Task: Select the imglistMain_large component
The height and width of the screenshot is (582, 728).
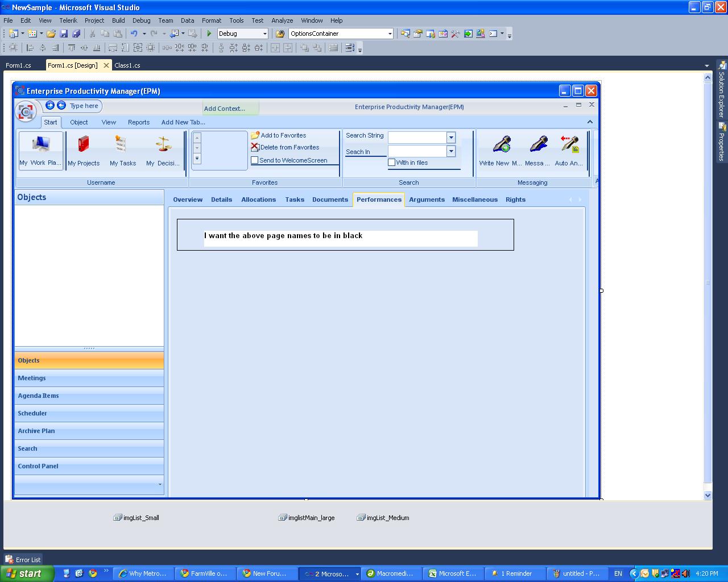Action: (x=307, y=518)
